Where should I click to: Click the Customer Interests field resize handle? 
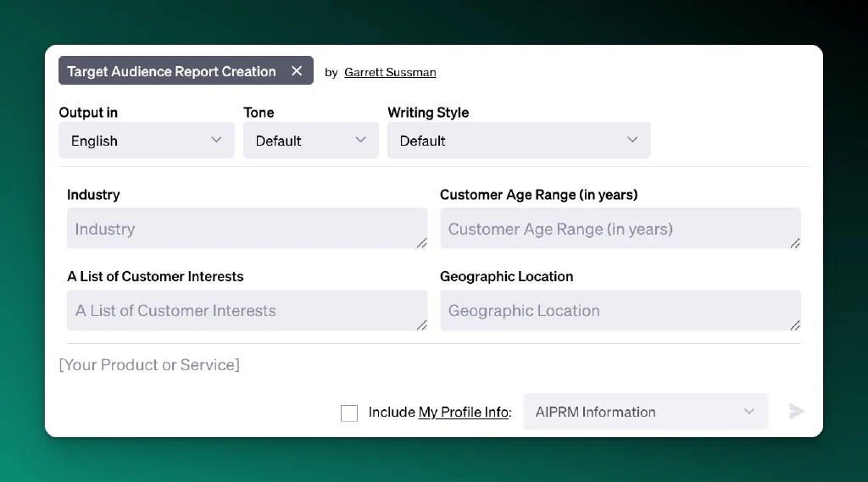422,325
